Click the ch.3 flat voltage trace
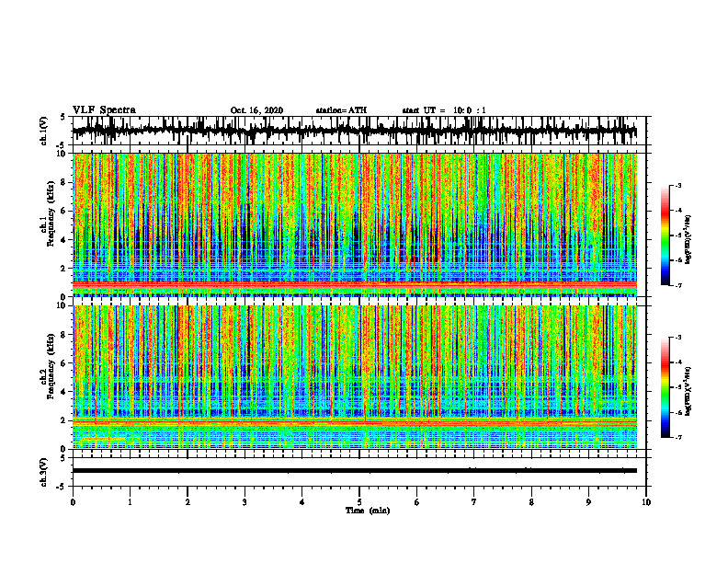This screenshot has width=728, height=563. tap(354, 471)
